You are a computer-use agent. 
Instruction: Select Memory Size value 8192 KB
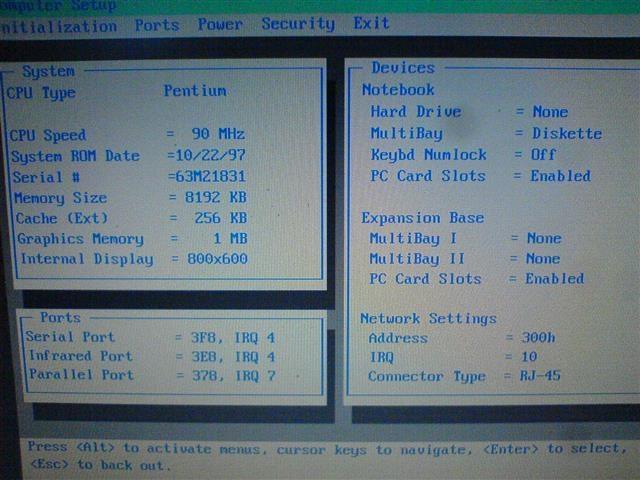[x=216, y=197]
